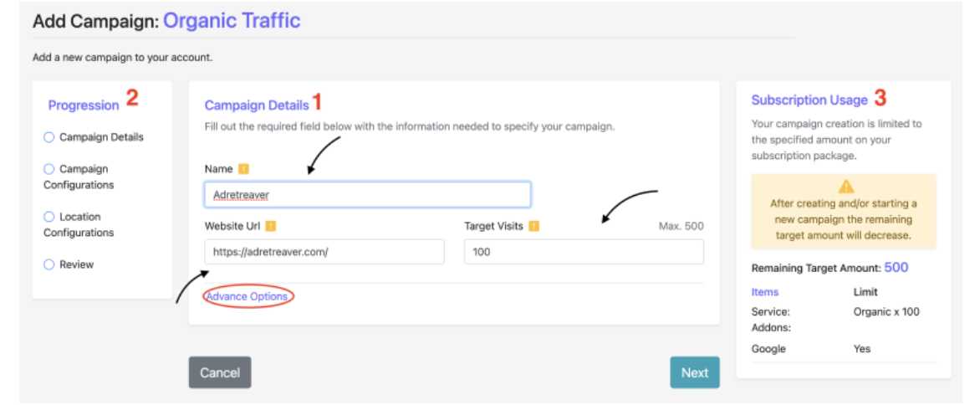The width and height of the screenshot is (980, 405).
Task: Click the info icon beside Website Url
Action: [x=271, y=226]
